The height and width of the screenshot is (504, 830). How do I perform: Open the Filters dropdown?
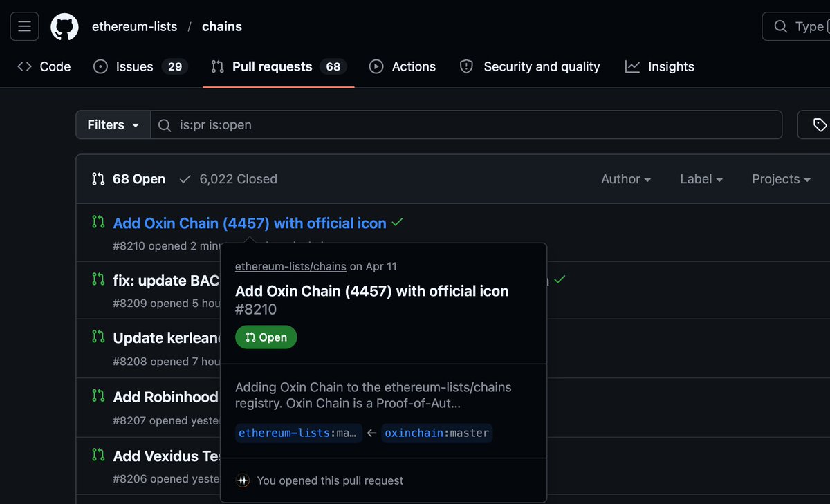coord(112,124)
